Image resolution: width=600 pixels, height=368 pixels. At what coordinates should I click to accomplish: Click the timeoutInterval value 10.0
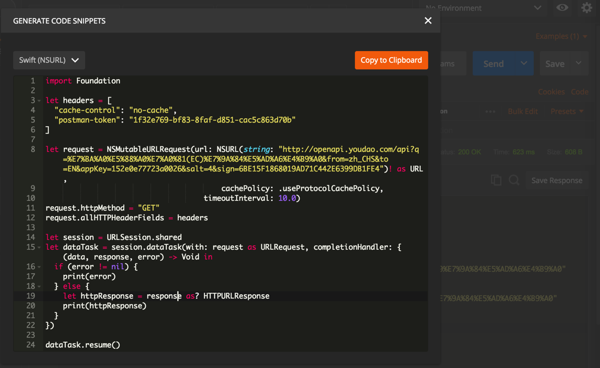tap(287, 198)
